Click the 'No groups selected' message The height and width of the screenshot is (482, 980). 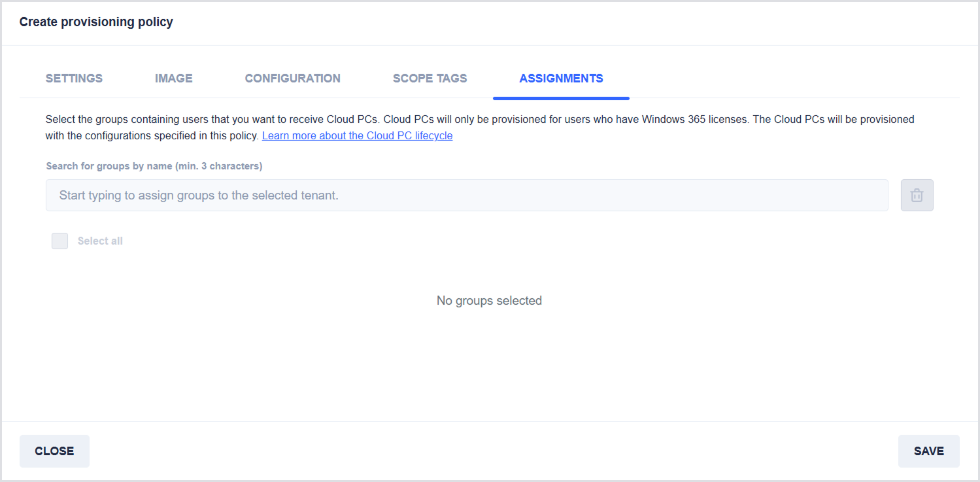(489, 301)
